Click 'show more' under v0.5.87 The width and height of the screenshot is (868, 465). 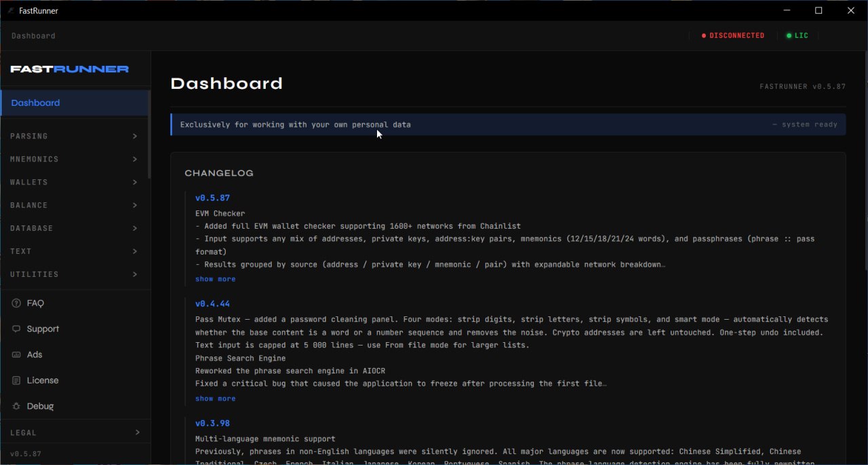point(216,279)
